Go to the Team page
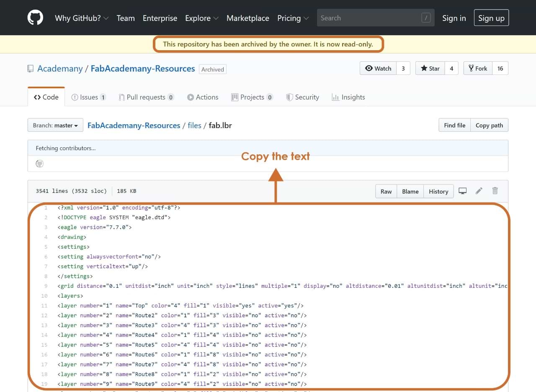The width and height of the screenshot is (536, 392). point(126,18)
